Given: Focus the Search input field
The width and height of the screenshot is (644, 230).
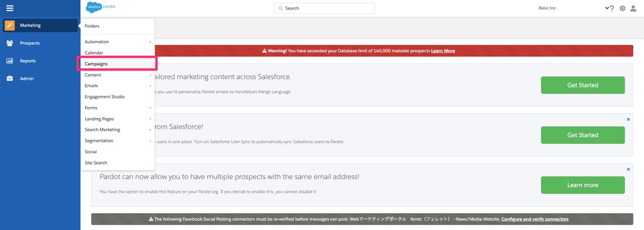Looking at the screenshot, I should click(325, 8).
